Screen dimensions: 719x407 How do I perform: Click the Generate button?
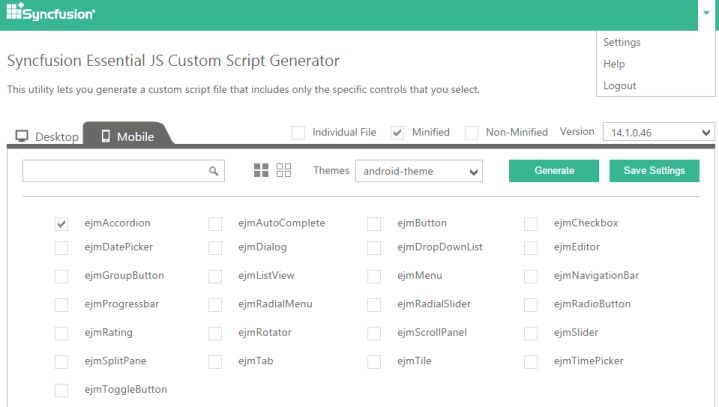(554, 170)
